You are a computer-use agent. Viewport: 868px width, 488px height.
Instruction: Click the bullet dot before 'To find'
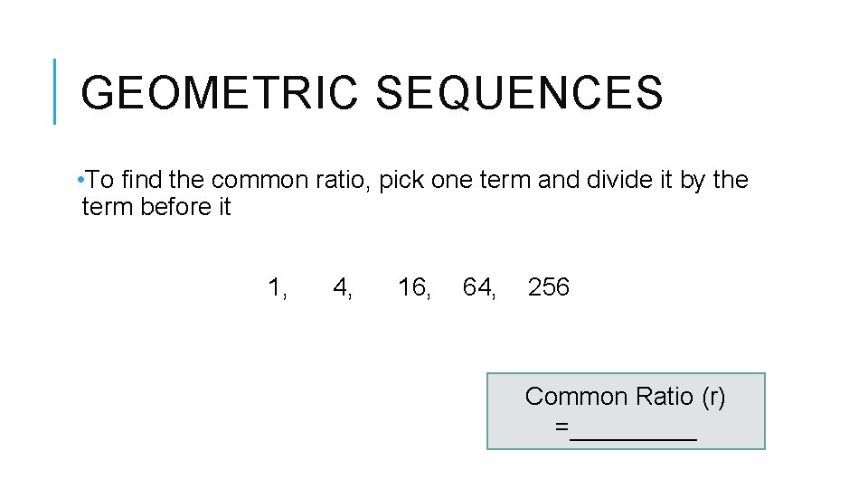tap(81, 180)
